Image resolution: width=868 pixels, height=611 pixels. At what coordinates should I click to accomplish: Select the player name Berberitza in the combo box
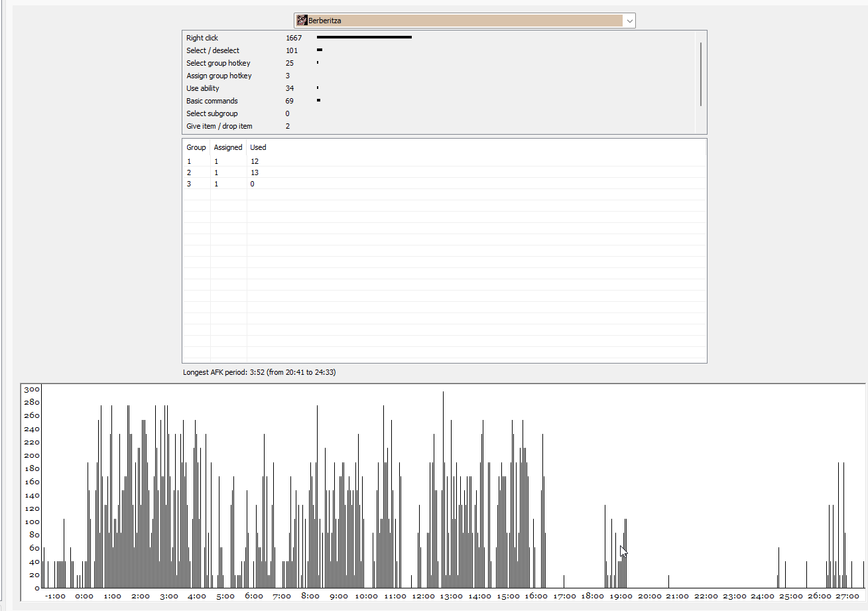tap(325, 21)
